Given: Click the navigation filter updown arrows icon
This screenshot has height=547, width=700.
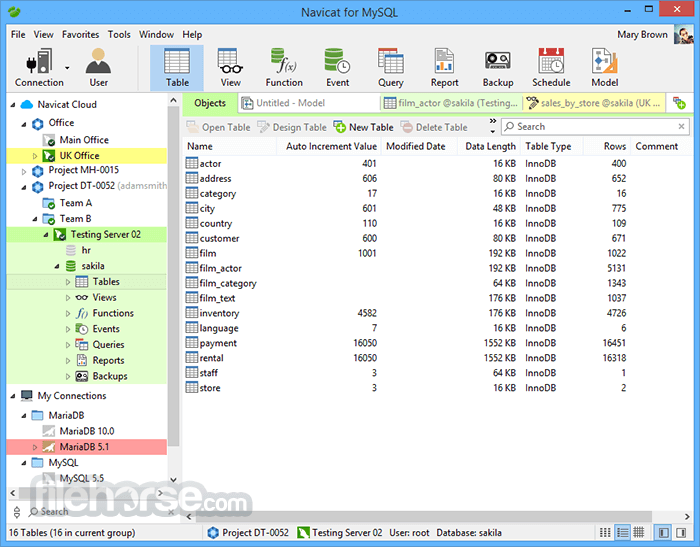Looking at the screenshot, I should click(17, 512).
